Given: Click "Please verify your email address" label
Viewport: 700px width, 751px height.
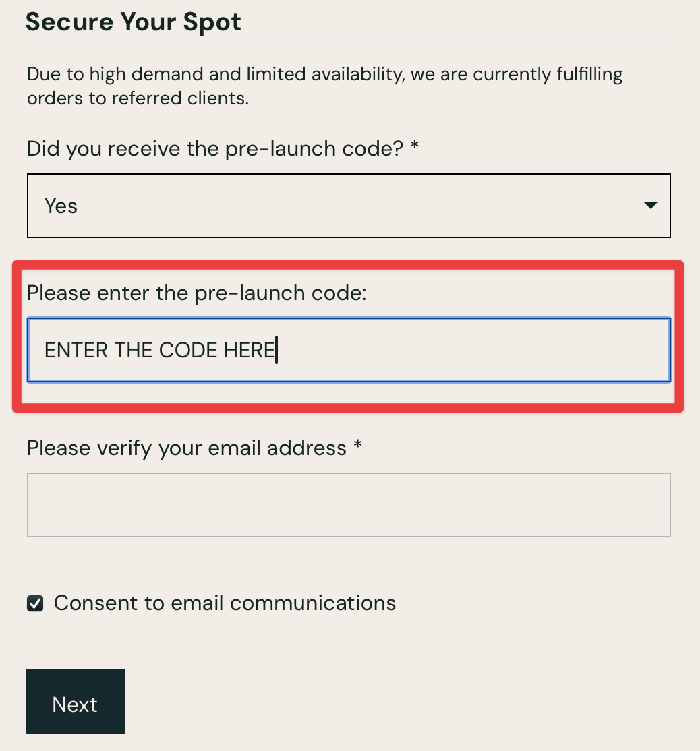Looking at the screenshot, I should (x=187, y=448).
